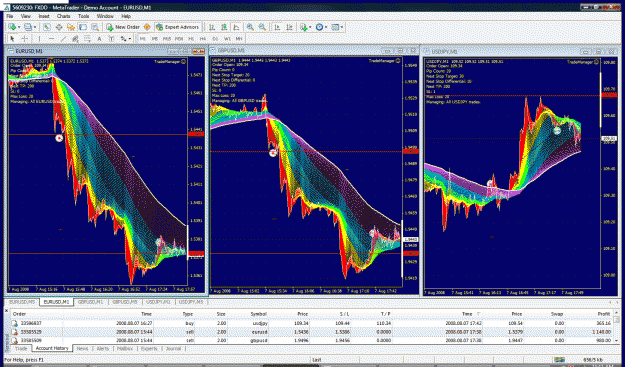Switch timeframe to W1
The height and width of the screenshot is (367, 625).
click(227, 39)
